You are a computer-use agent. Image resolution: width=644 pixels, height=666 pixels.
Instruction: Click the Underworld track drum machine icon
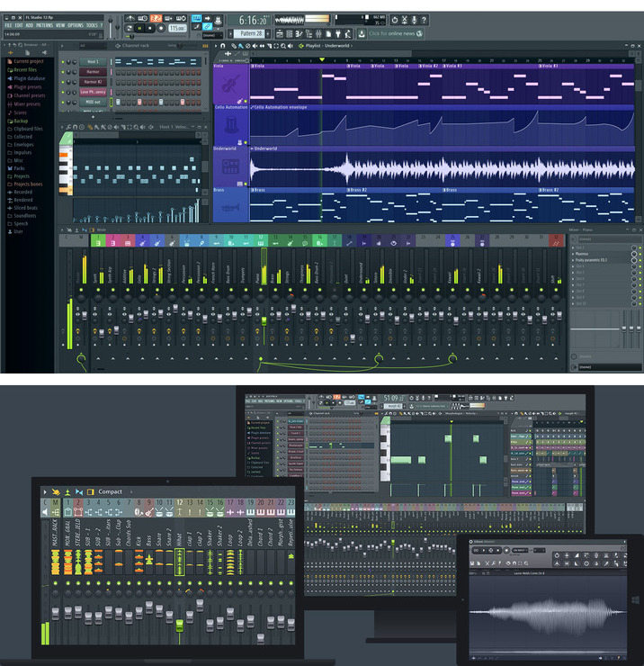click(x=229, y=167)
